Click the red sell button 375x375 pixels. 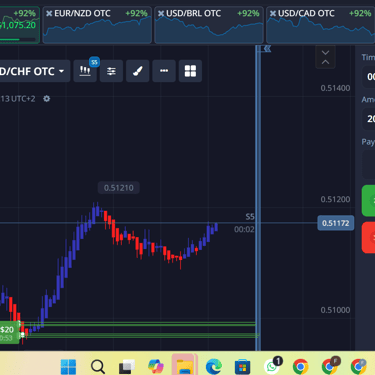(x=368, y=238)
